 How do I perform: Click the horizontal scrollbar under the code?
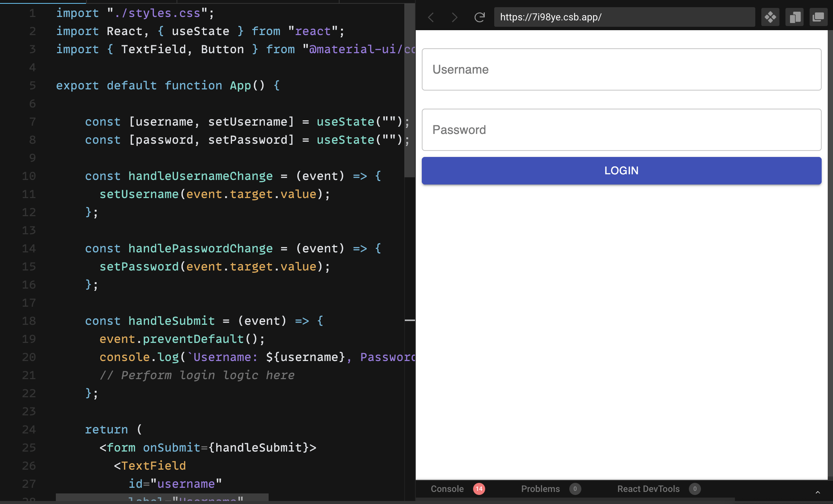pos(162,498)
